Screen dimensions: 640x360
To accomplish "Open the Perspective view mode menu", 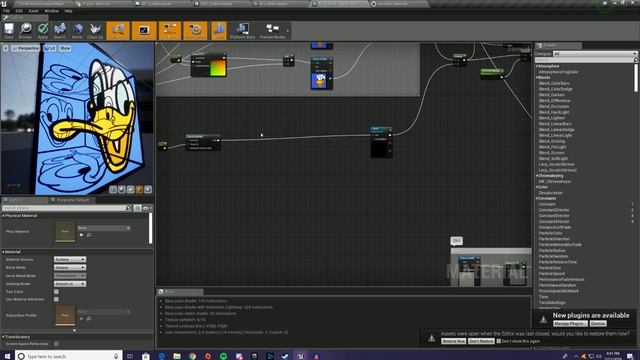I will tap(26, 48).
